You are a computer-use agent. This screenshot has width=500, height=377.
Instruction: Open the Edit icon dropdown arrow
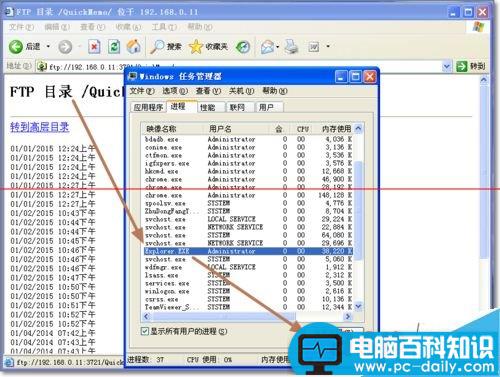[x=328, y=46]
